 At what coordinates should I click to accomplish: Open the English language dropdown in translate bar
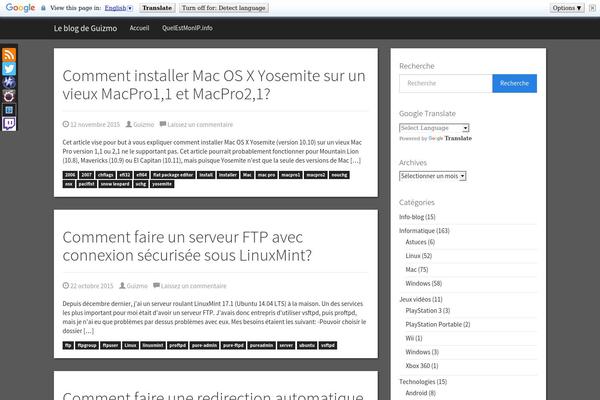(119, 8)
